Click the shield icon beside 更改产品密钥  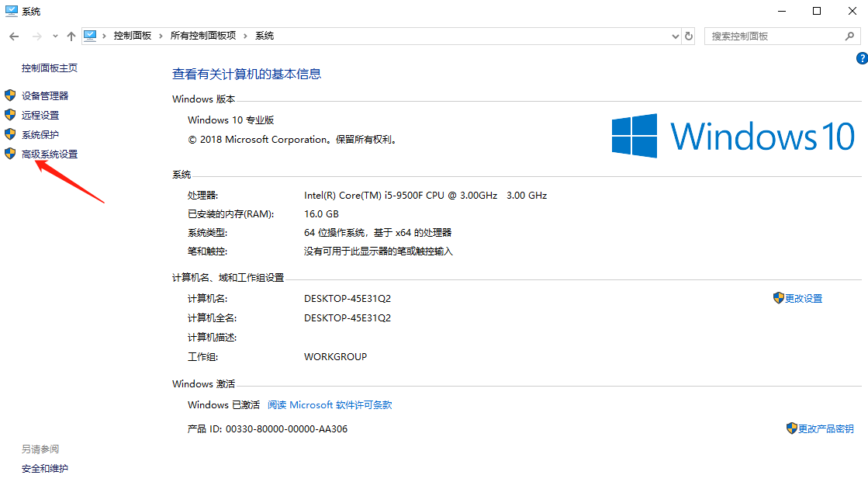click(x=791, y=428)
